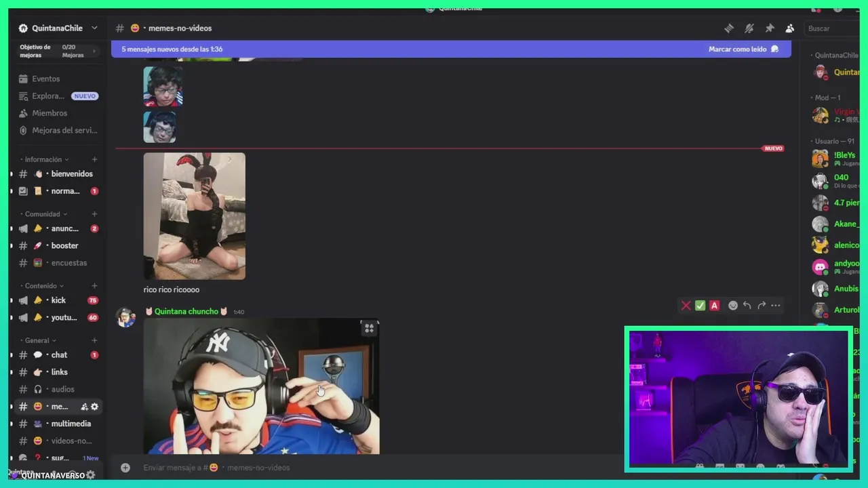Open 040 member profile
The height and width of the screenshot is (488, 868).
pos(835,181)
